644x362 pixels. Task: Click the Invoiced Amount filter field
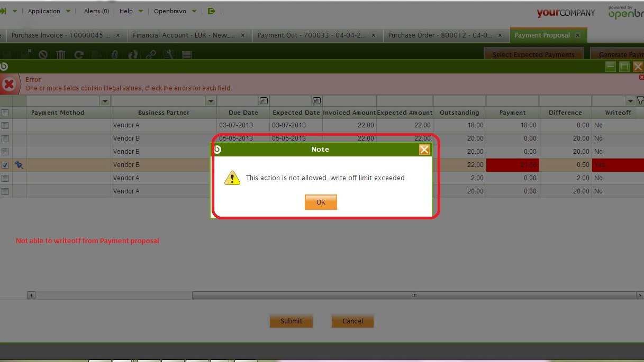pos(349,100)
